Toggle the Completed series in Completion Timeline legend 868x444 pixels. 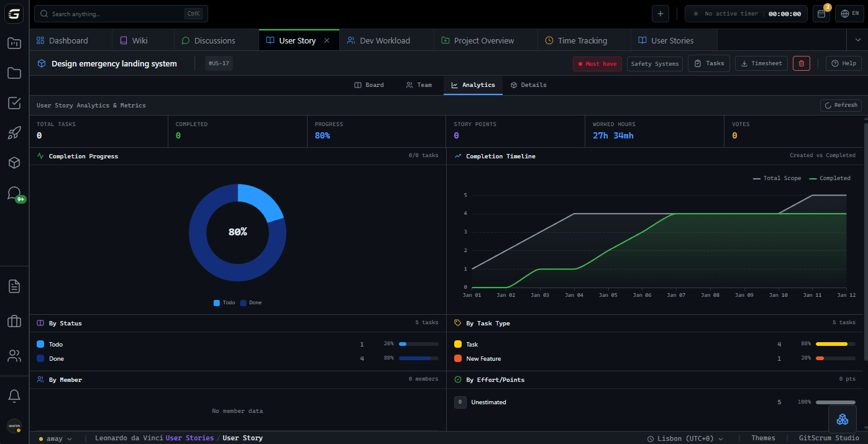tap(829, 178)
